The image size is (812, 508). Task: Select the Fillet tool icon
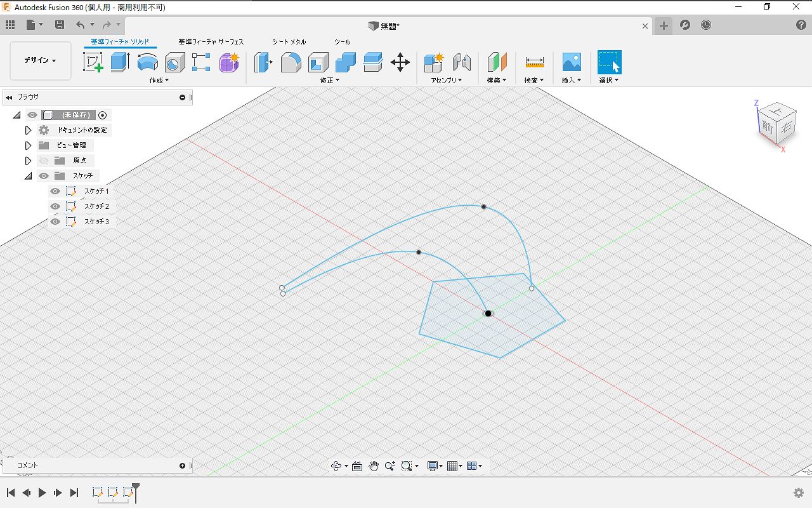click(291, 62)
